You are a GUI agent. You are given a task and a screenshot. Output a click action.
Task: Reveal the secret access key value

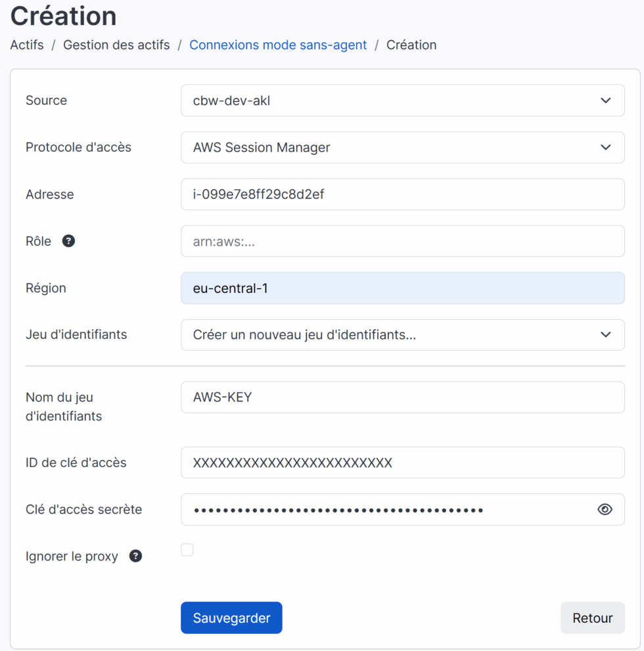(605, 509)
